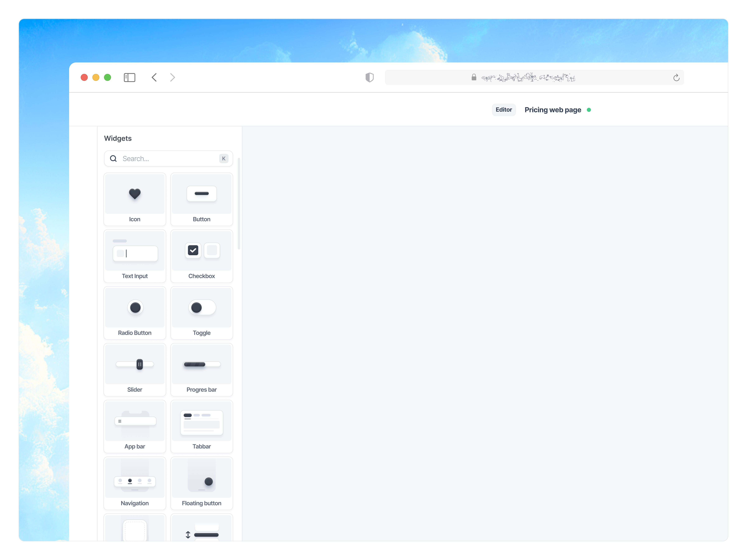Go back with browser arrow

(x=154, y=77)
